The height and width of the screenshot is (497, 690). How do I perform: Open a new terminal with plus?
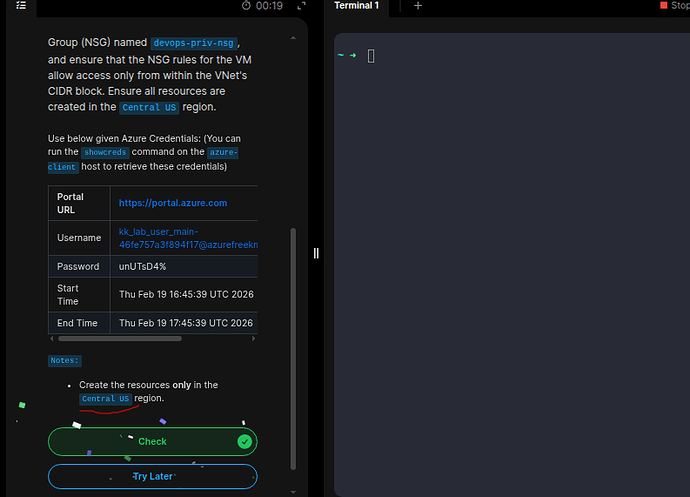point(418,5)
